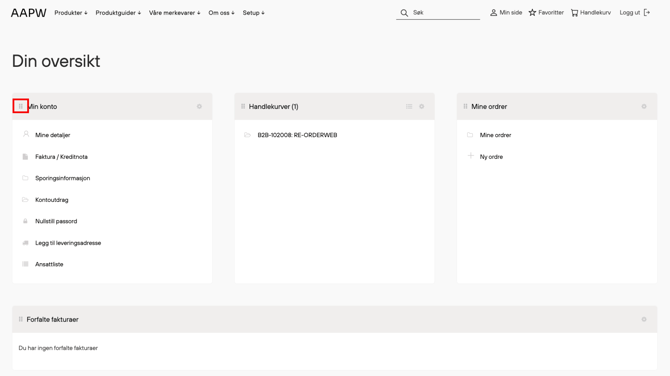670x376 pixels.
Task: Click the Handlekurver list view icon
Action: click(x=409, y=106)
